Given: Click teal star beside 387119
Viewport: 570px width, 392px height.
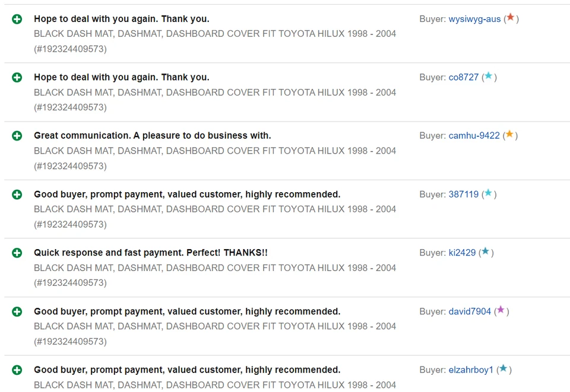Looking at the screenshot, I should tap(488, 193).
